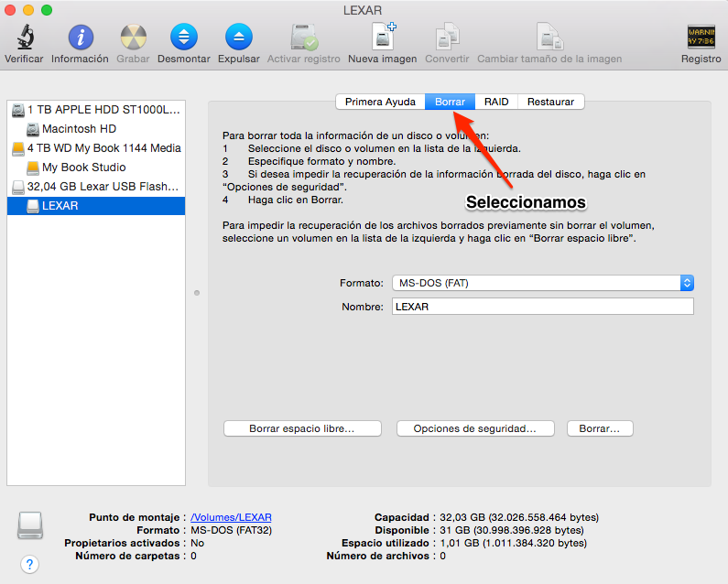Switch to the Primera Ayuda tab
This screenshot has width=728, height=584.
[380, 102]
